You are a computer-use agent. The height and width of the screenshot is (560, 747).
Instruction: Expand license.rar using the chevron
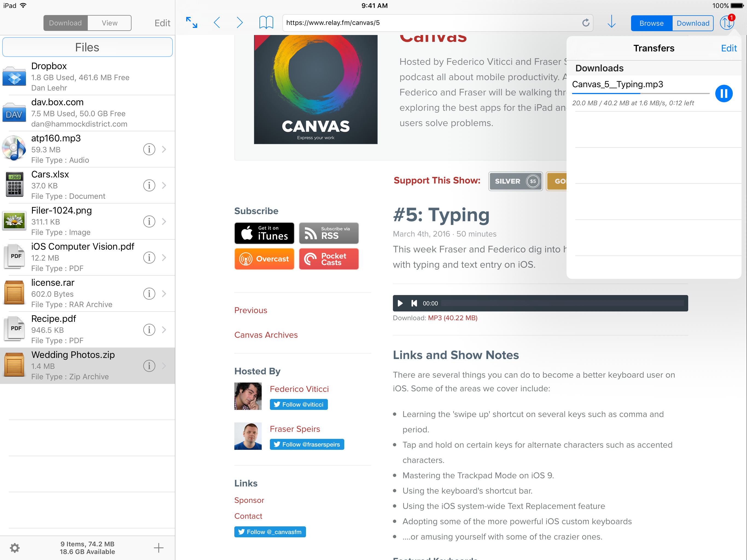tap(164, 293)
